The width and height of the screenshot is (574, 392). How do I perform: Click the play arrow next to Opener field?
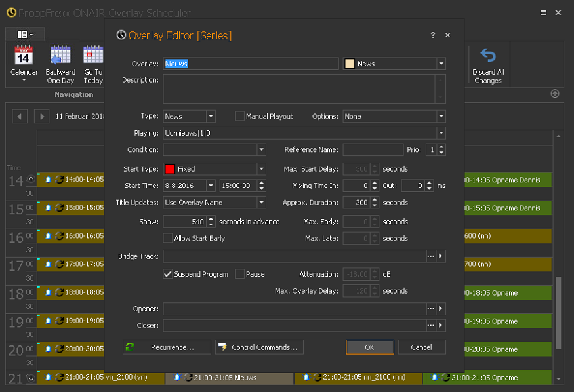coord(441,308)
